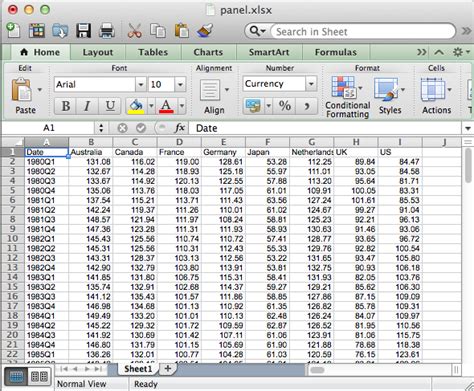Open Conditional Formatting

pyautogui.click(x=343, y=88)
